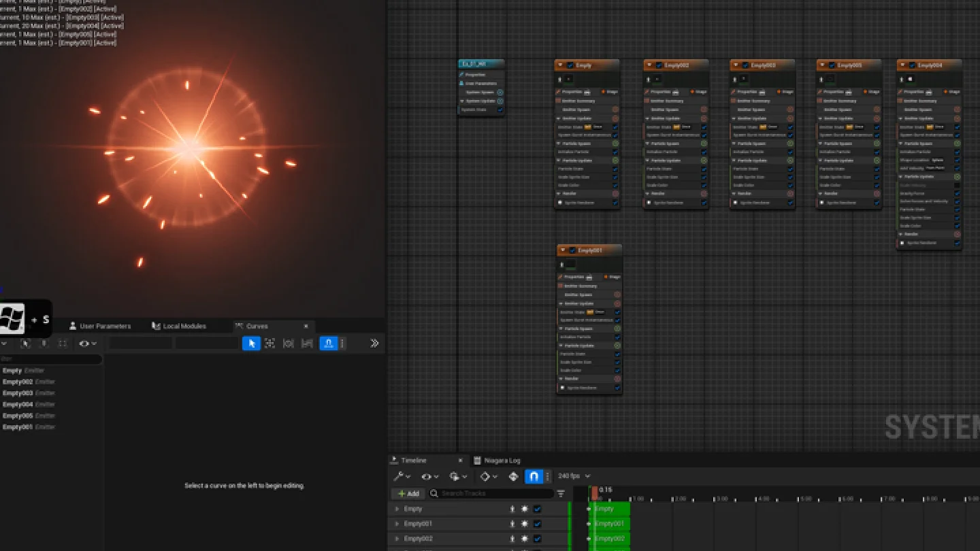
Task: Click Properties row in the system node
Action: tap(482, 75)
